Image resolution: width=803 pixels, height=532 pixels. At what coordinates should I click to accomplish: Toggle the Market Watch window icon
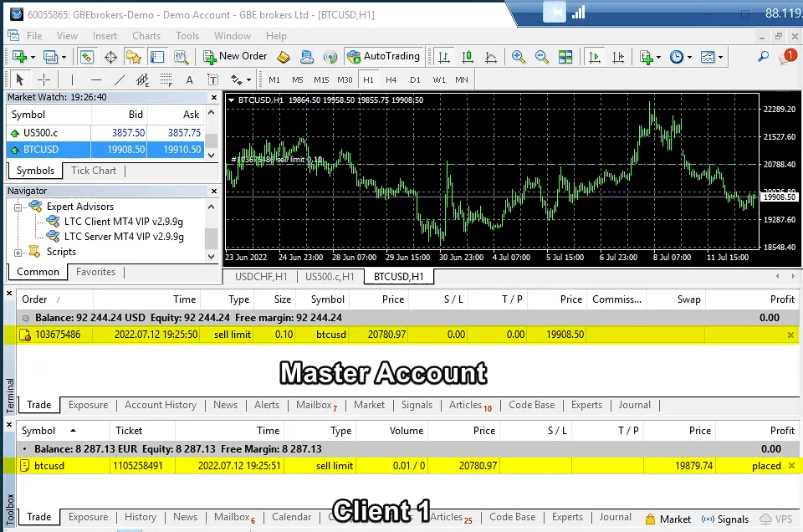pos(86,57)
